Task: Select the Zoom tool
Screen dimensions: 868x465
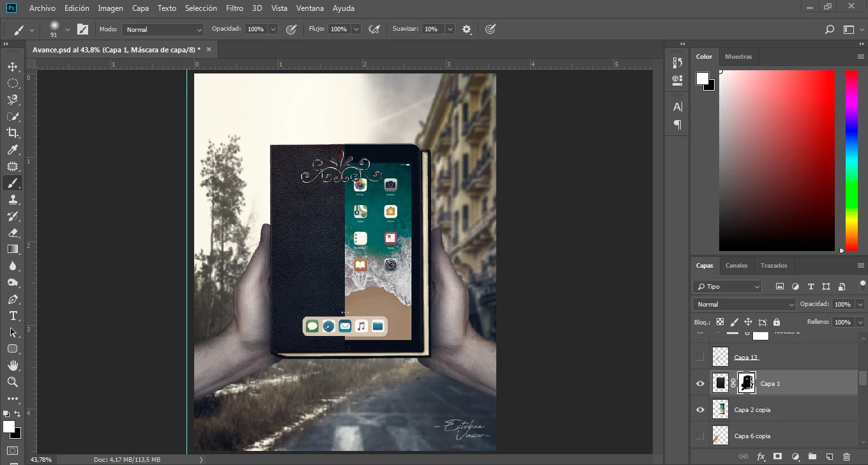Action: point(13,382)
